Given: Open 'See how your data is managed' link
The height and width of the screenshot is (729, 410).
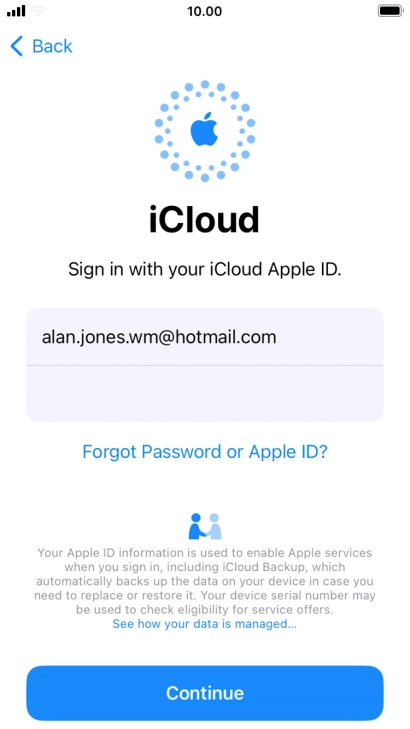Looking at the screenshot, I should pyautogui.click(x=205, y=624).
